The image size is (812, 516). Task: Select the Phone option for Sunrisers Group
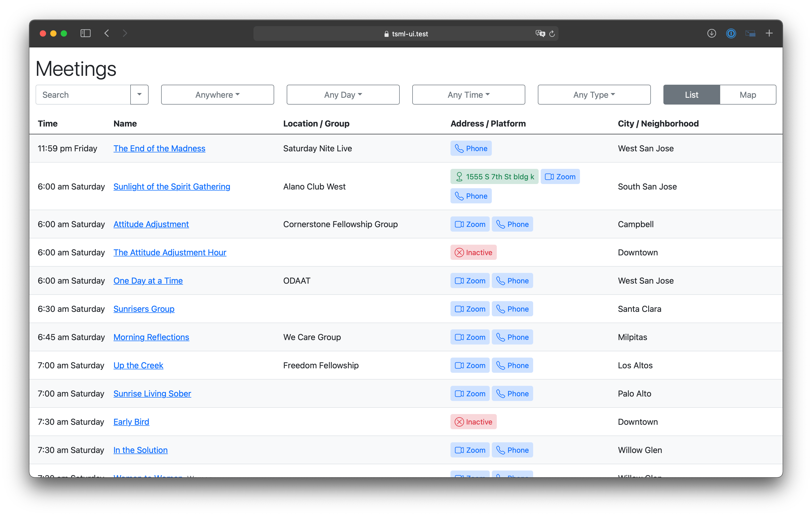tap(512, 309)
